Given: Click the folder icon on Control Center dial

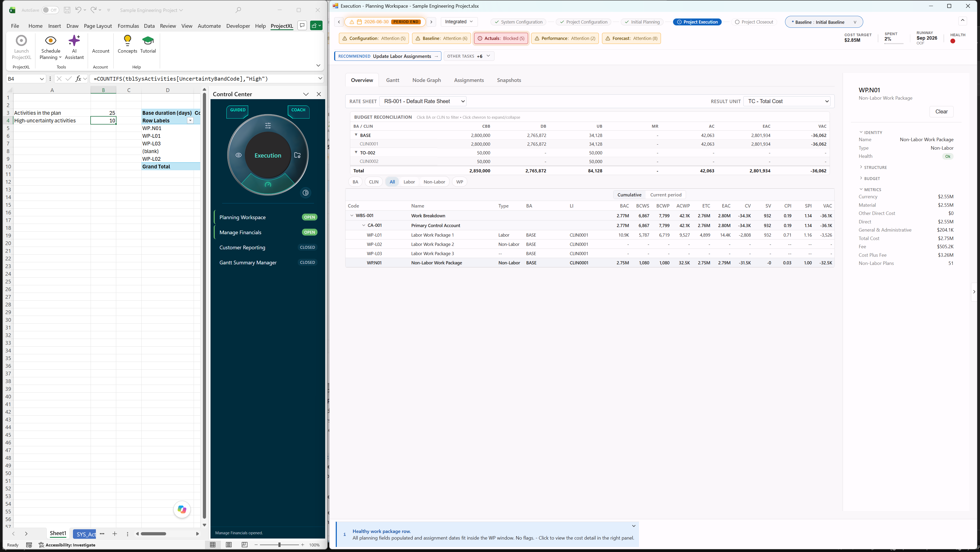Looking at the screenshot, I should [x=297, y=155].
